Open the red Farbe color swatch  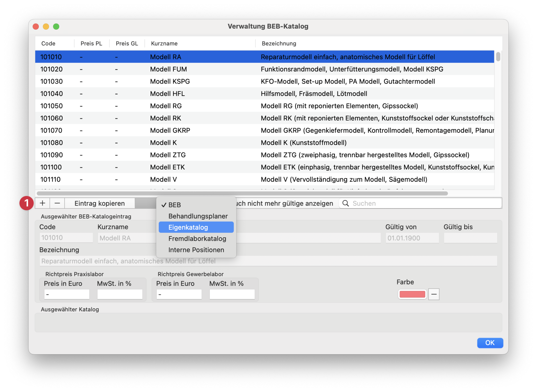pyautogui.click(x=412, y=294)
